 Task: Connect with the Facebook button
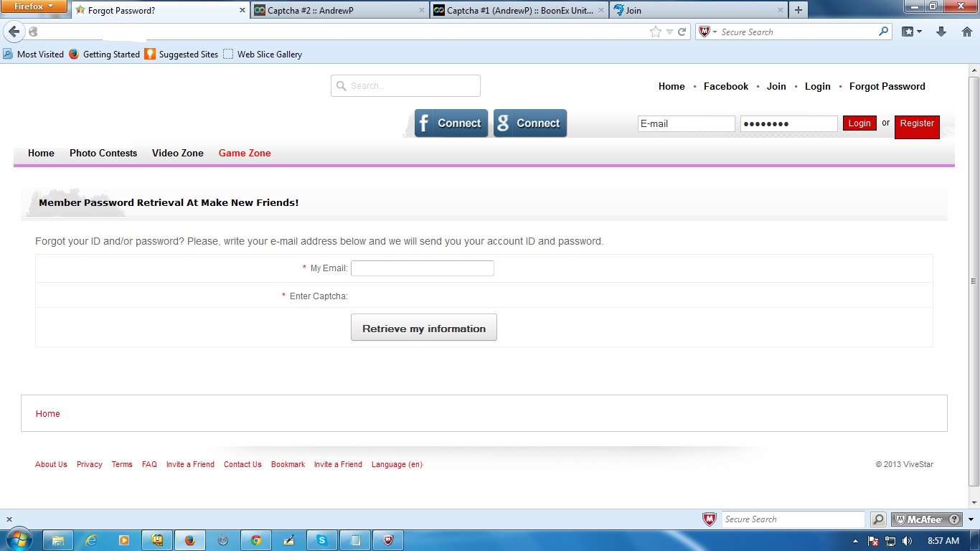(451, 123)
